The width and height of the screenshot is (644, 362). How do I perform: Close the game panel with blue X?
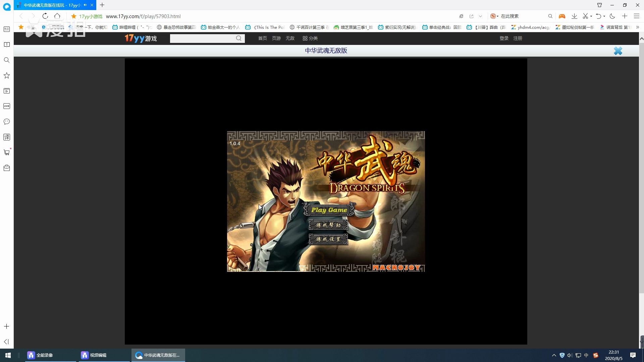click(618, 51)
